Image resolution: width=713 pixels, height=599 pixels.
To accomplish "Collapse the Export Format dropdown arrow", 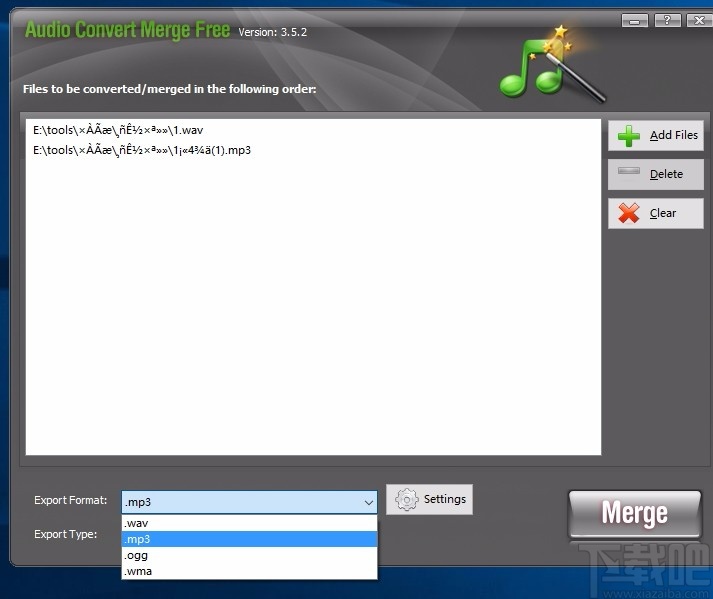I will [x=369, y=503].
